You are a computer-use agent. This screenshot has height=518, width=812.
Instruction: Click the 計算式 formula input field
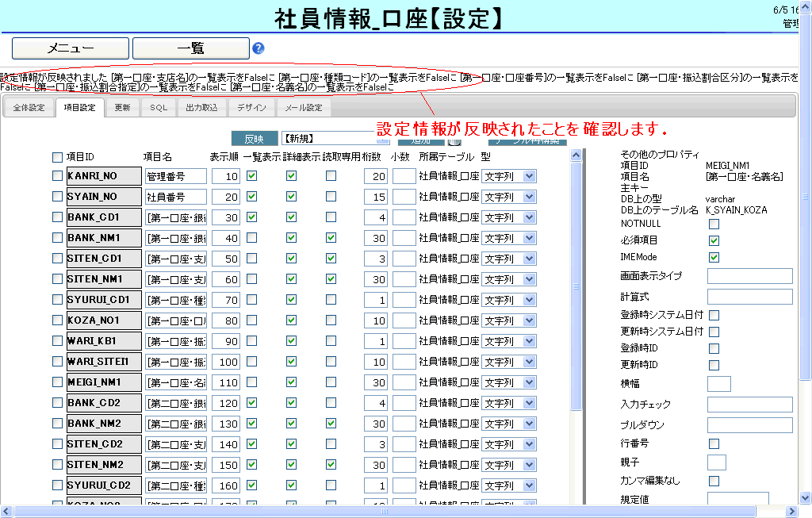(749, 297)
